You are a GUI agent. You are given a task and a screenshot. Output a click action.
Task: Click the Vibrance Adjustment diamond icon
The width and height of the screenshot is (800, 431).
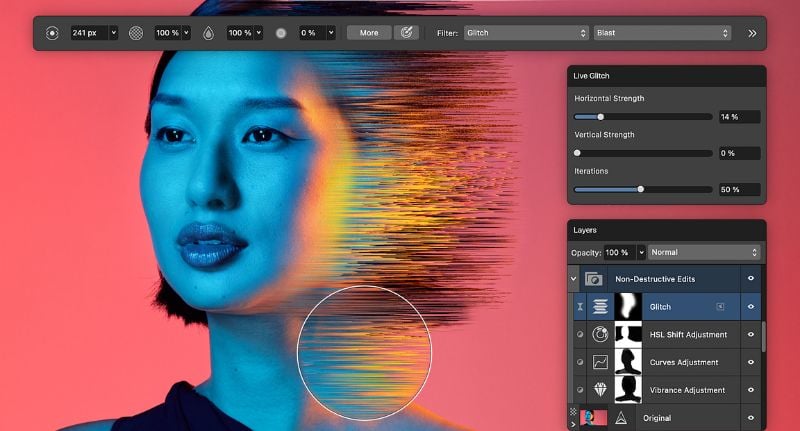(x=601, y=390)
